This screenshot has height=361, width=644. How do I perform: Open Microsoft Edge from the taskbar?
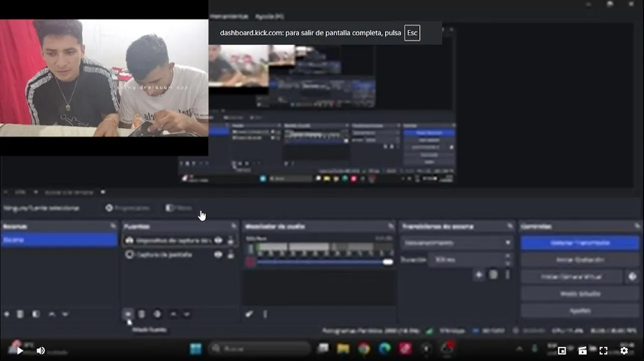tap(385, 349)
